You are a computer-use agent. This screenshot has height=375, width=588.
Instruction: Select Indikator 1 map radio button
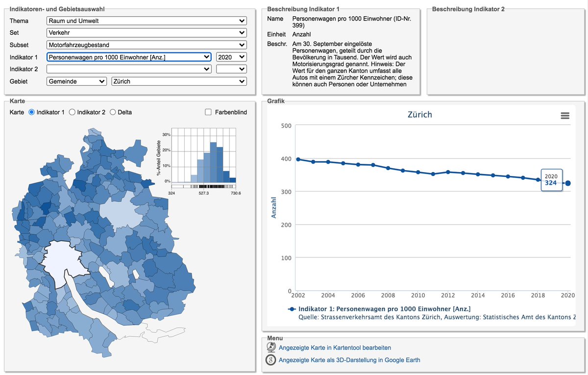click(x=32, y=112)
